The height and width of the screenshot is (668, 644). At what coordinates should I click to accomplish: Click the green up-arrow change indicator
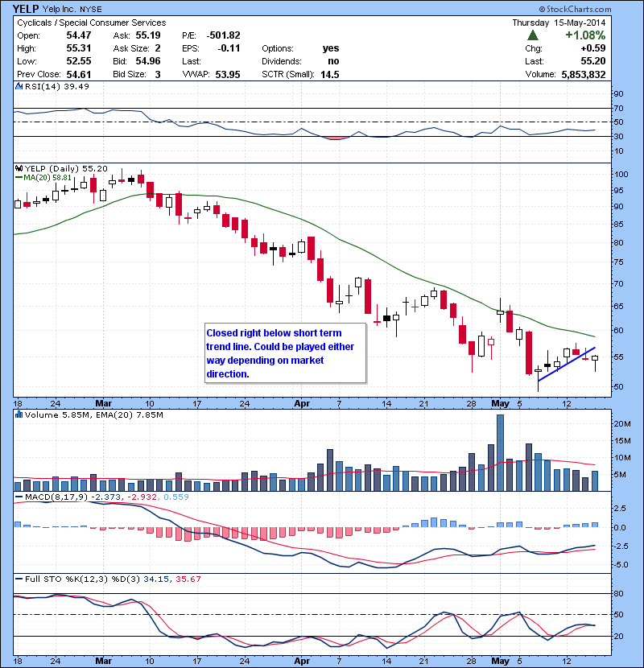(x=532, y=35)
